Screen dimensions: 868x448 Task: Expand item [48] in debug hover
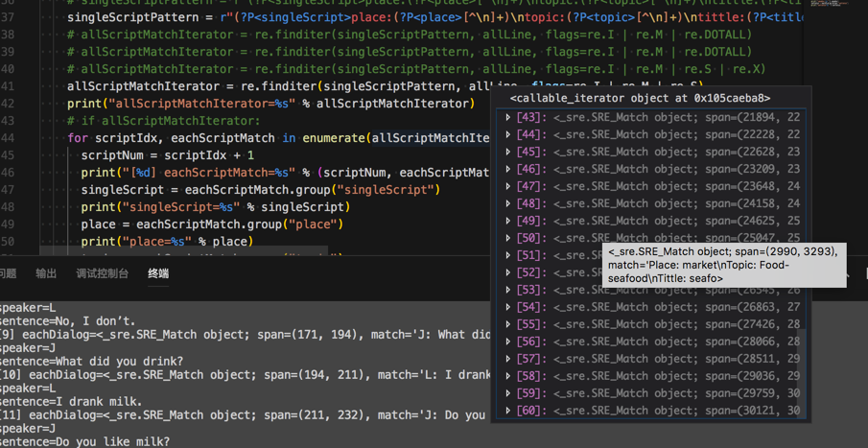click(507, 203)
